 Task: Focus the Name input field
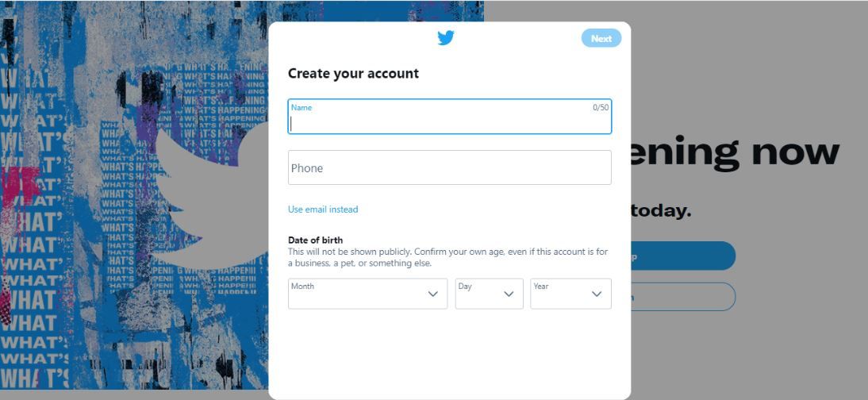click(449, 122)
